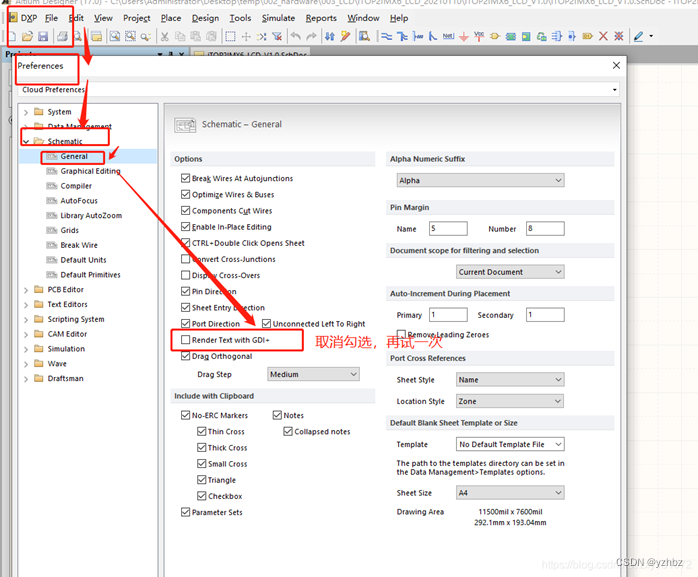Select the Place Part component icon

495,36
